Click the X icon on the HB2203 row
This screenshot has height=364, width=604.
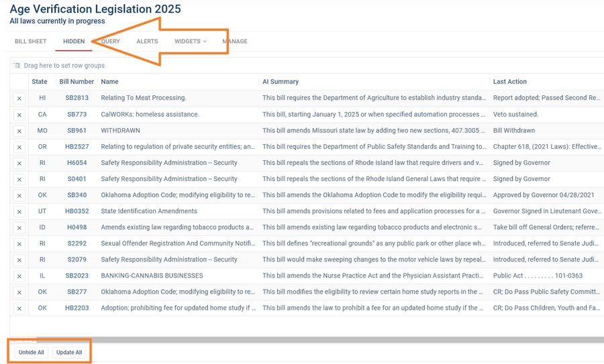coord(19,308)
